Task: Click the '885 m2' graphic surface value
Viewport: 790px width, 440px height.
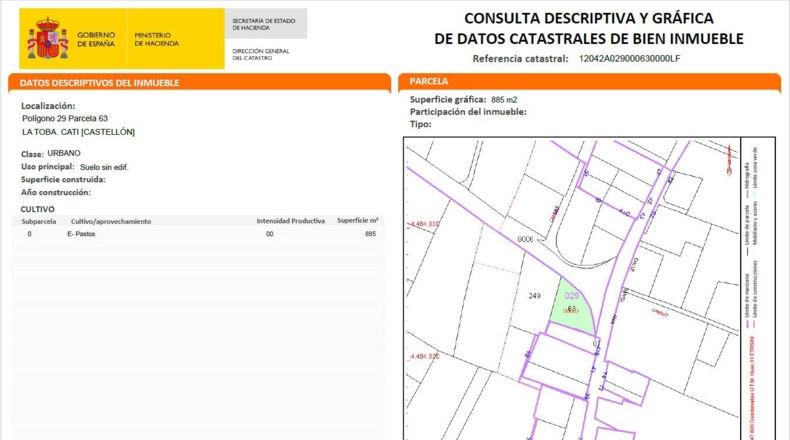Action: coord(504,100)
